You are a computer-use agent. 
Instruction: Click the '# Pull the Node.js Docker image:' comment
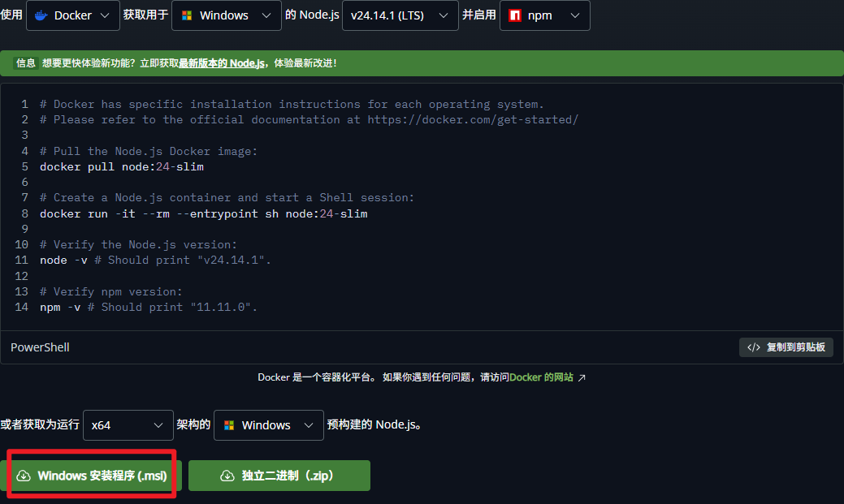click(x=149, y=151)
